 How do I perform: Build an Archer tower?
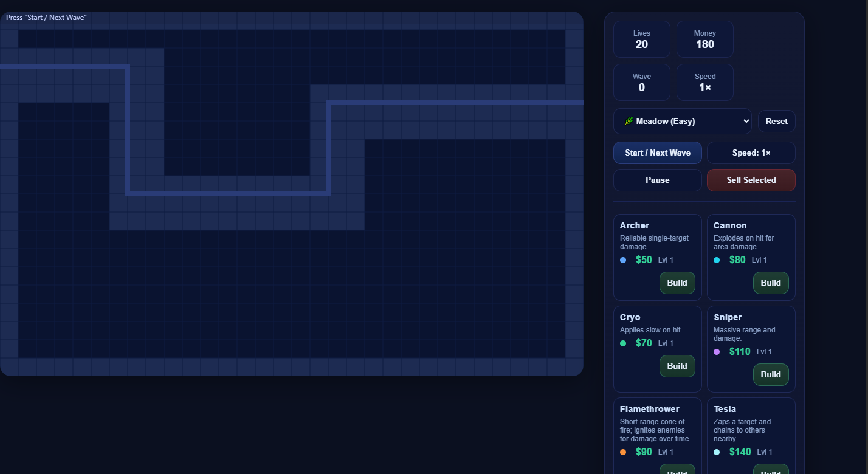(677, 283)
